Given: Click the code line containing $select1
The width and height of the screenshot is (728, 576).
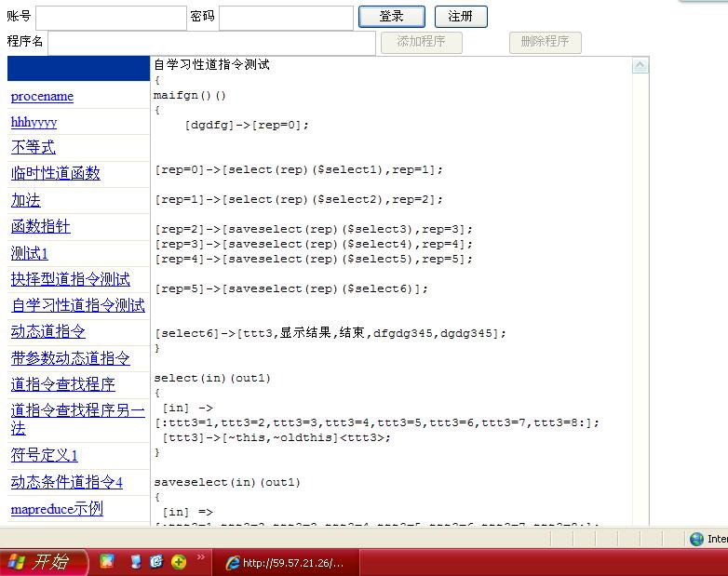Looking at the screenshot, I should [299, 169].
